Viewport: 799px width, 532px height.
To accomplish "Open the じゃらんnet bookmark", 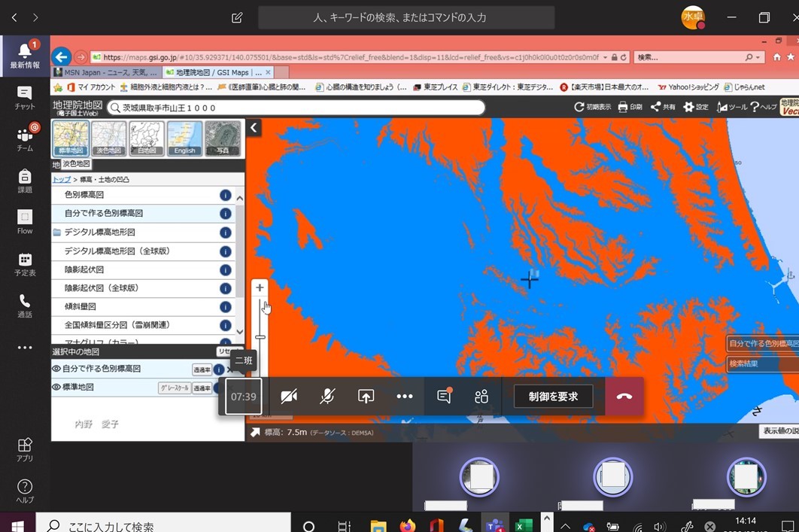I will 745,87.
